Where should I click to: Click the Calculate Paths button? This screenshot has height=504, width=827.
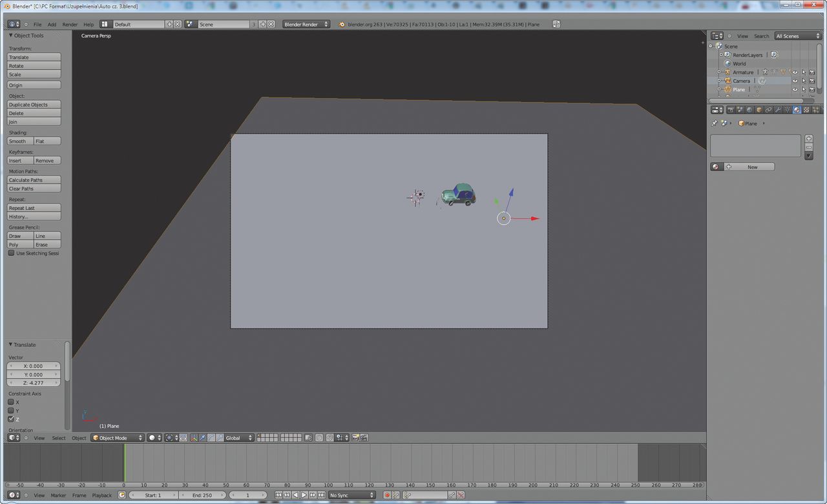click(34, 180)
